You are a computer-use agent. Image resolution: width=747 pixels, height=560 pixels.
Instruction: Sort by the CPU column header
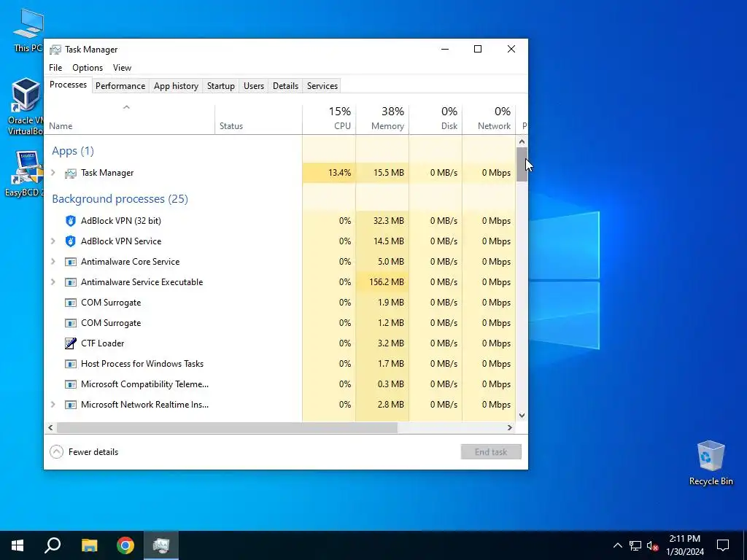[x=329, y=119]
